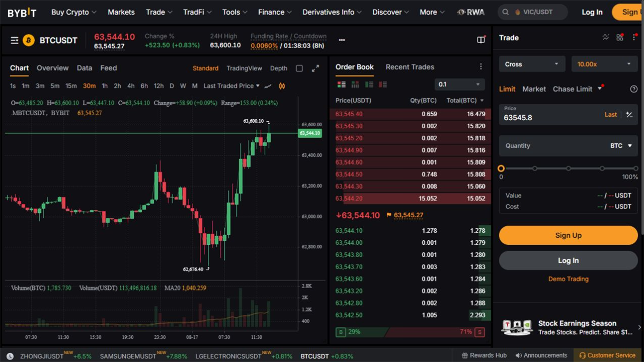Open the Markets menu item
Screen dimensions: 644x362
[121, 12]
